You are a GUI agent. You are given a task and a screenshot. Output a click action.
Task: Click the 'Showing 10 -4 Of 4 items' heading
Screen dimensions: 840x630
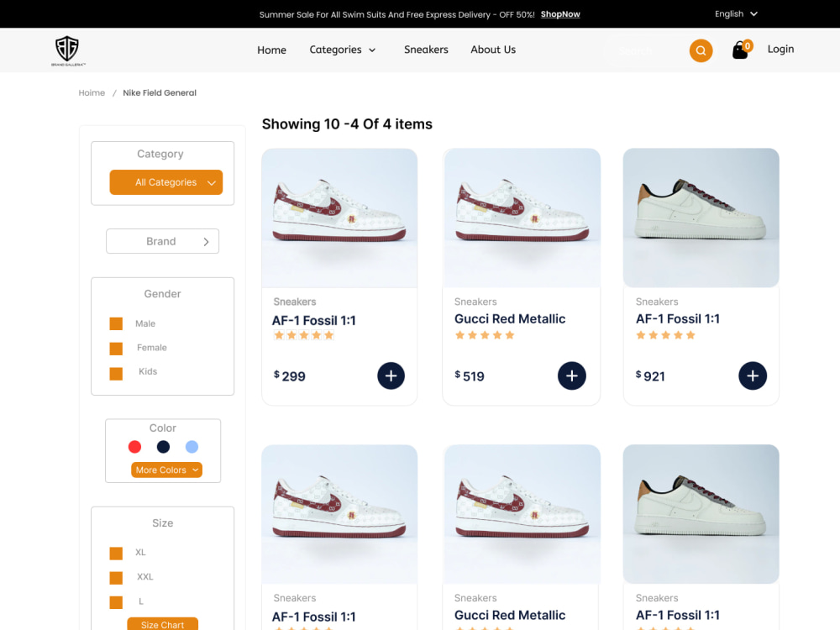tap(347, 124)
